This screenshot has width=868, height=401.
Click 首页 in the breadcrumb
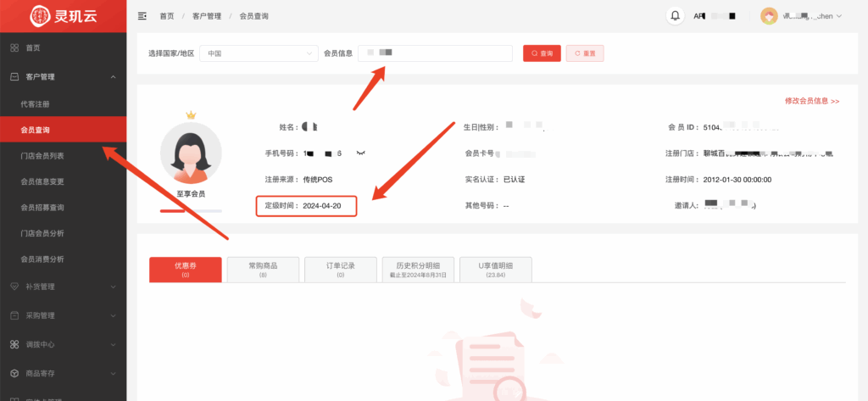point(167,16)
